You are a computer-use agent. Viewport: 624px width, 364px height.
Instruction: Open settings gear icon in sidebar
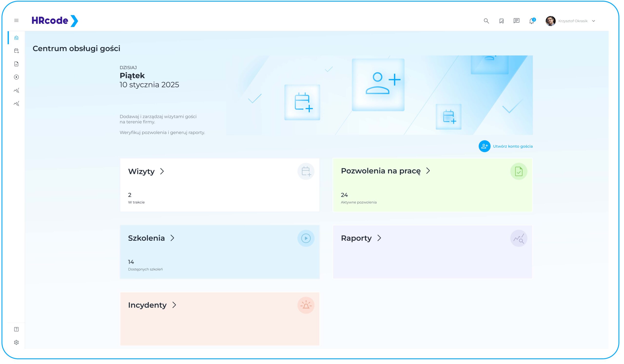(x=16, y=343)
